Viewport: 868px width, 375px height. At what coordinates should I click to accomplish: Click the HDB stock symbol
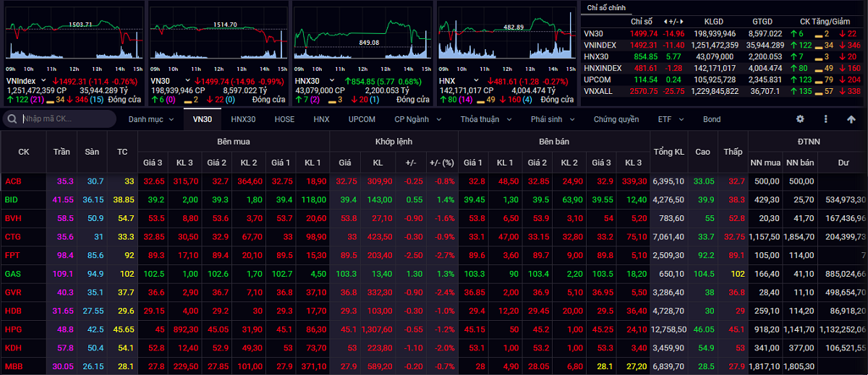(x=13, y=311)
